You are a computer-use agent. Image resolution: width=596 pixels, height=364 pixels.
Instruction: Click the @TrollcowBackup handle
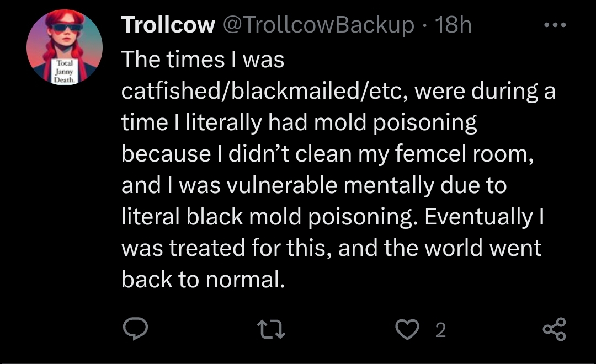(318, 25)
